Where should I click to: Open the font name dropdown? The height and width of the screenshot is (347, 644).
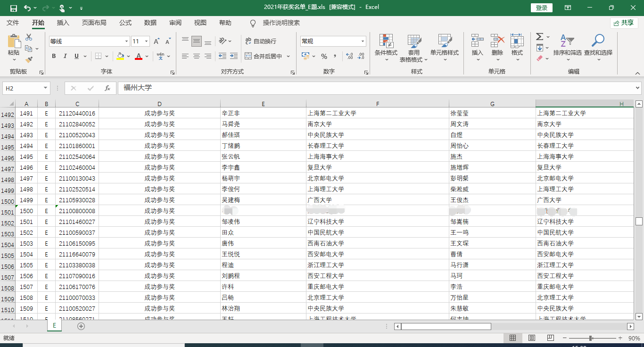click(126, 41)
